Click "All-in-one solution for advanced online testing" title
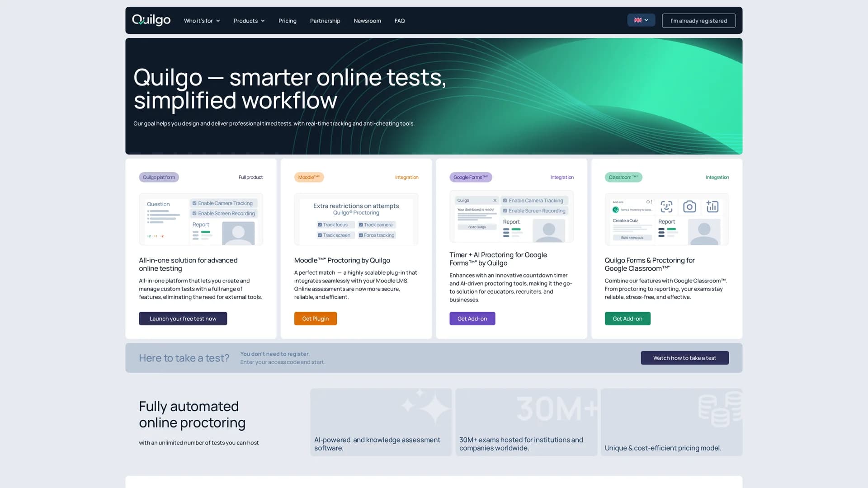Screen dimensions: 868x488 click(188, 264)
